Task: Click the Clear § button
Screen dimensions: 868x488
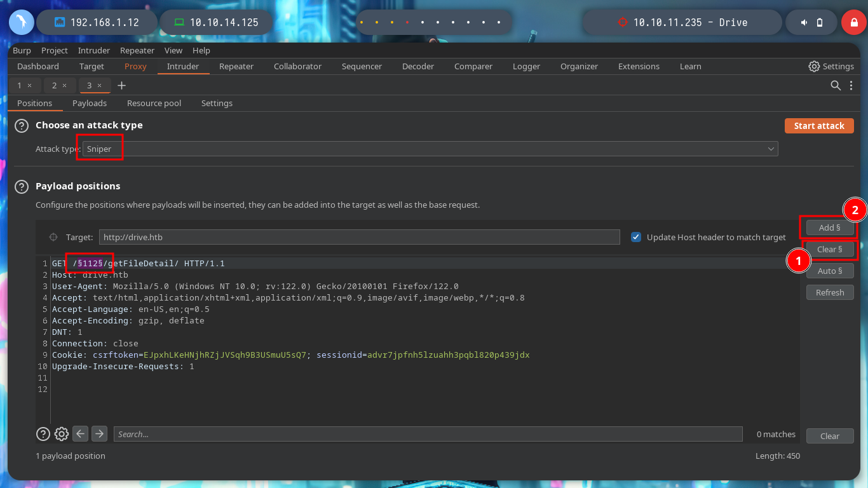Action: 830,249
